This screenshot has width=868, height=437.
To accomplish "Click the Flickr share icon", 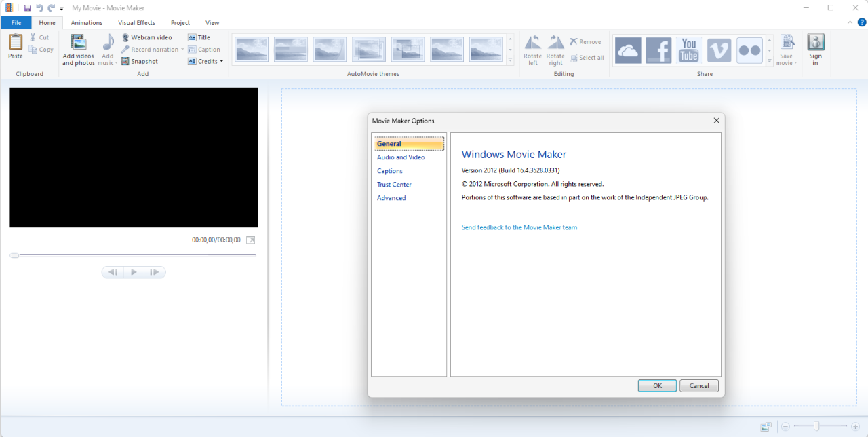I will point(749,49).
